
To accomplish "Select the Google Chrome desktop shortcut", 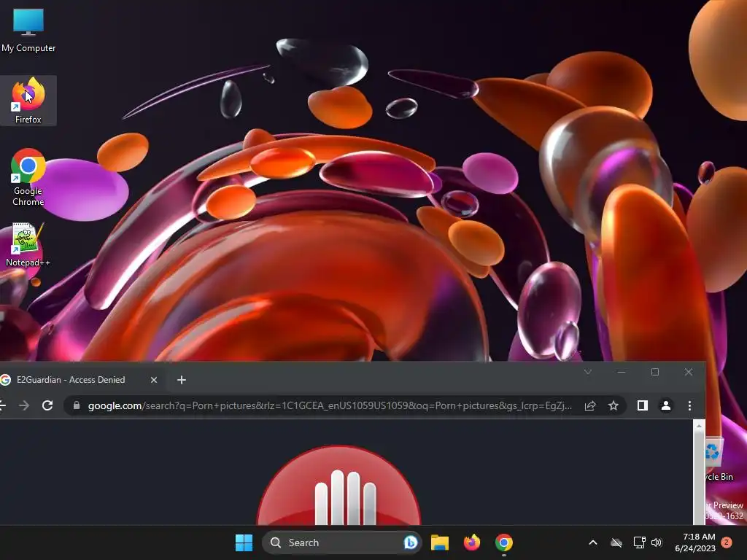I will pos(28,177).
